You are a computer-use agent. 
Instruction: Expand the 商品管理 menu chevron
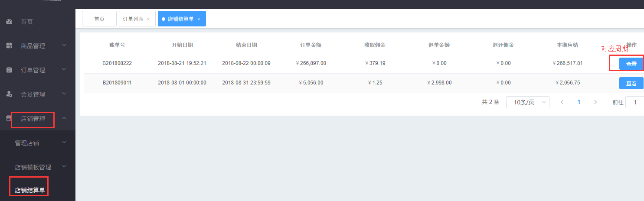(64, 45)
